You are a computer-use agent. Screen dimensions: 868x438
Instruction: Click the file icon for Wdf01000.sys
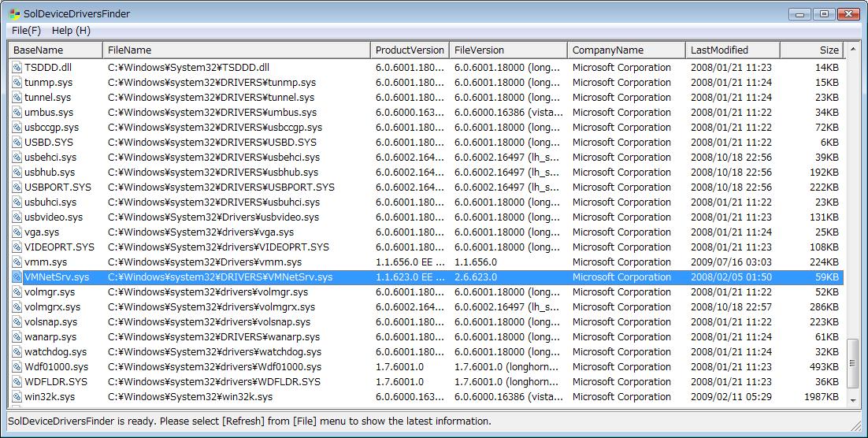17,366
